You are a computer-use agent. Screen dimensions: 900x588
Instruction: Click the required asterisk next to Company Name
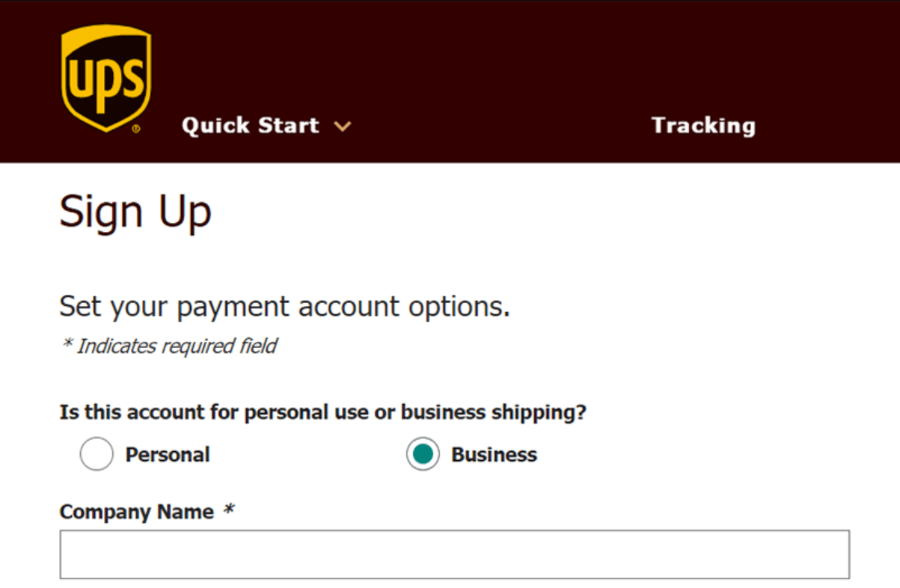[x=230, y=510]
